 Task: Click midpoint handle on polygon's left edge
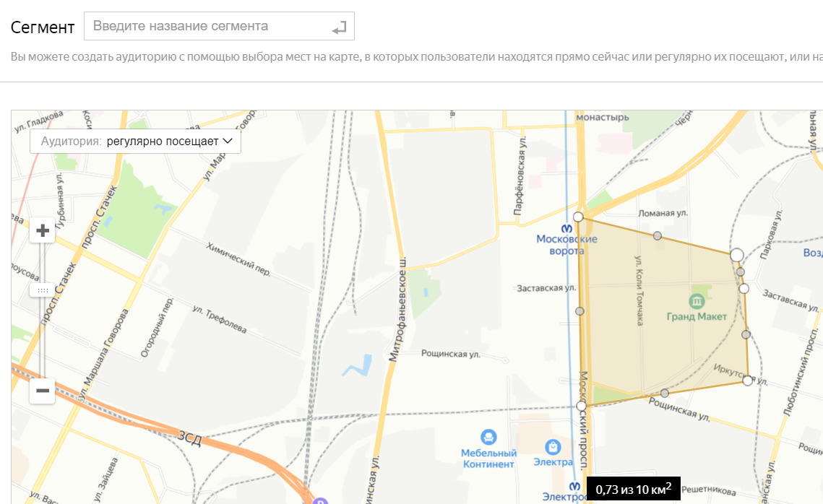click(579, 311)
